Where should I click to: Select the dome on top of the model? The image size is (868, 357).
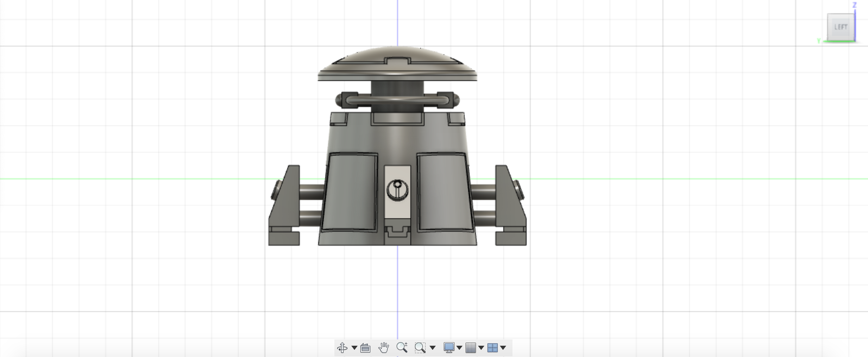click(x=397, y=63)
